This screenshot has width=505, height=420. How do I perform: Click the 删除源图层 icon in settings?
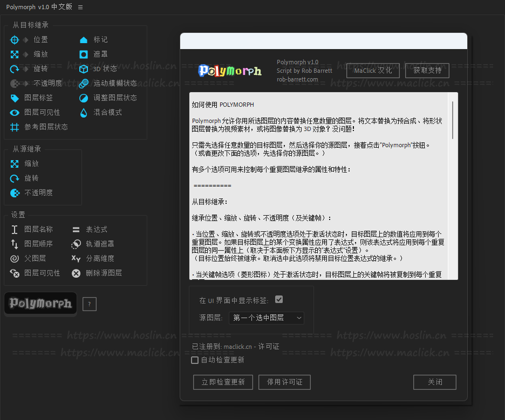(76, 273)
